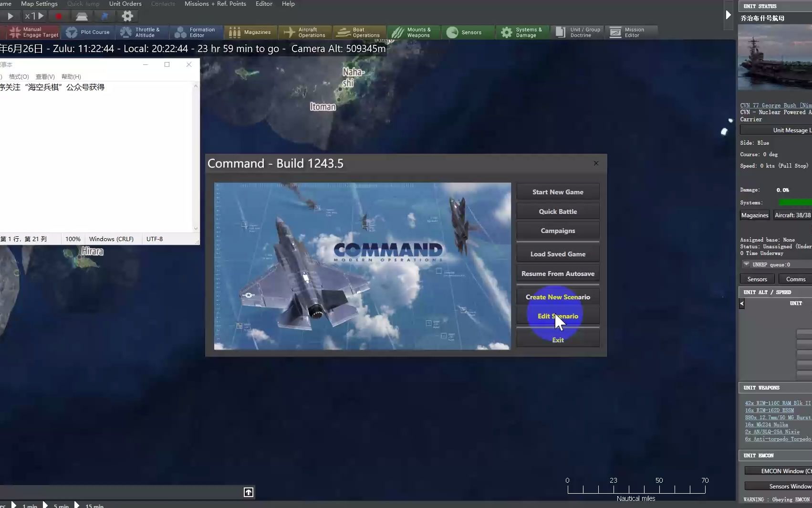This screenshot has height=508, width=812.
Task: Open the CVN 77 George Bush database link
Action: [x=776, y=106]
